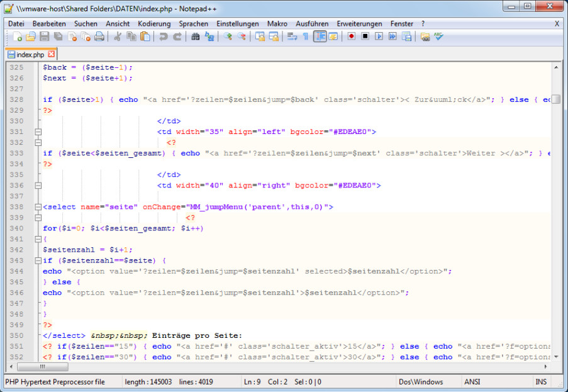Zoom in with the magnifier plus icon

click(x=228, y=36)
